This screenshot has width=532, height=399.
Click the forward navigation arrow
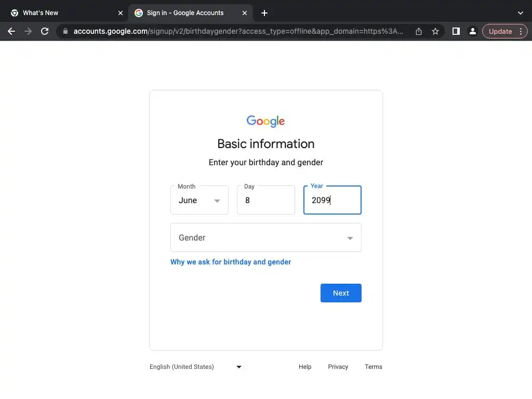[28, 31]
